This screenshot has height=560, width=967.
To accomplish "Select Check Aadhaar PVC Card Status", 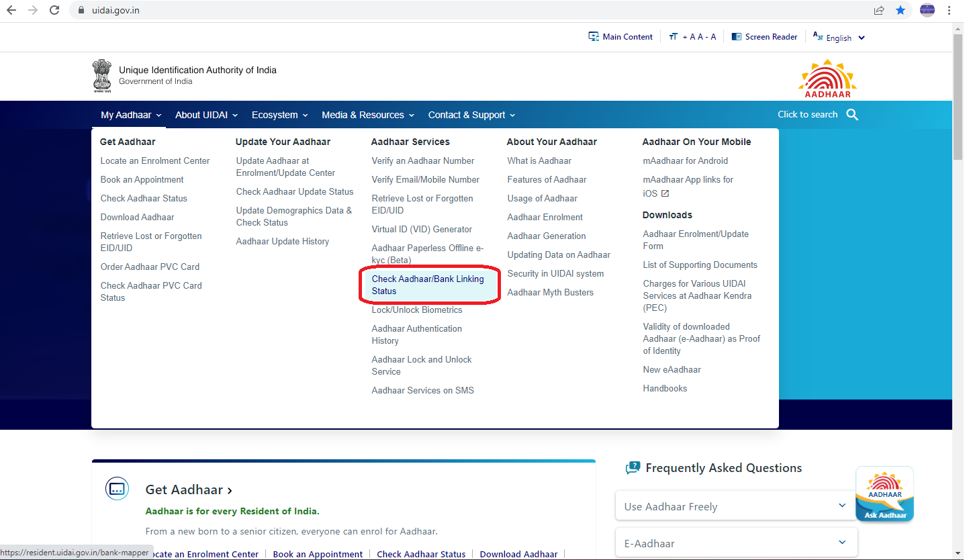I will coord(151,291).
